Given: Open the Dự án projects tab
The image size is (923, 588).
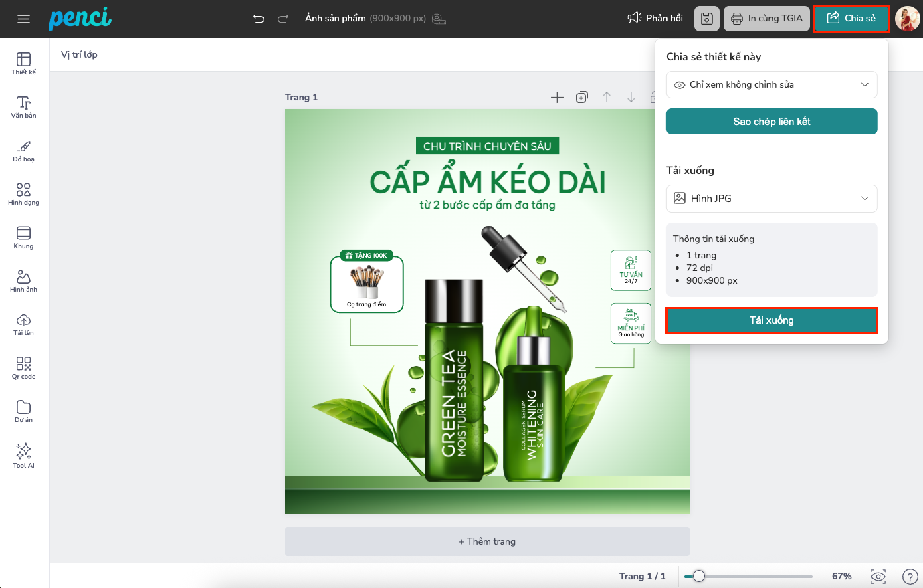Looking at the screenshot, I should pos(23,411).
